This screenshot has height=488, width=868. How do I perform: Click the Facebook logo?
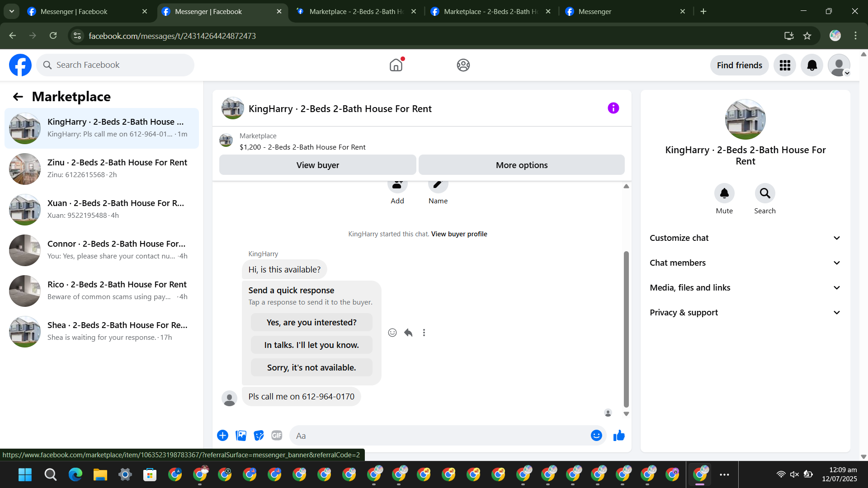coord(20,65)
